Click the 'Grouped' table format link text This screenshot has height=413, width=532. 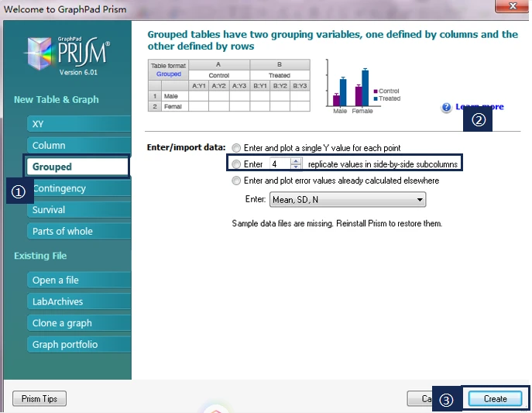pos(169,74)
